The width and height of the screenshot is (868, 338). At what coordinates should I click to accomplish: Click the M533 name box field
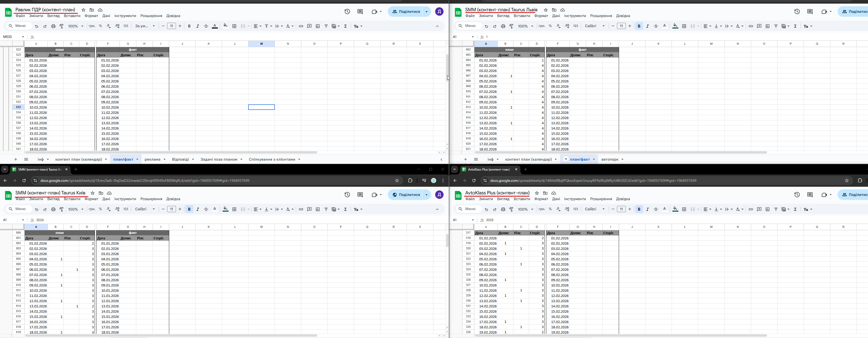pos(11,37)
